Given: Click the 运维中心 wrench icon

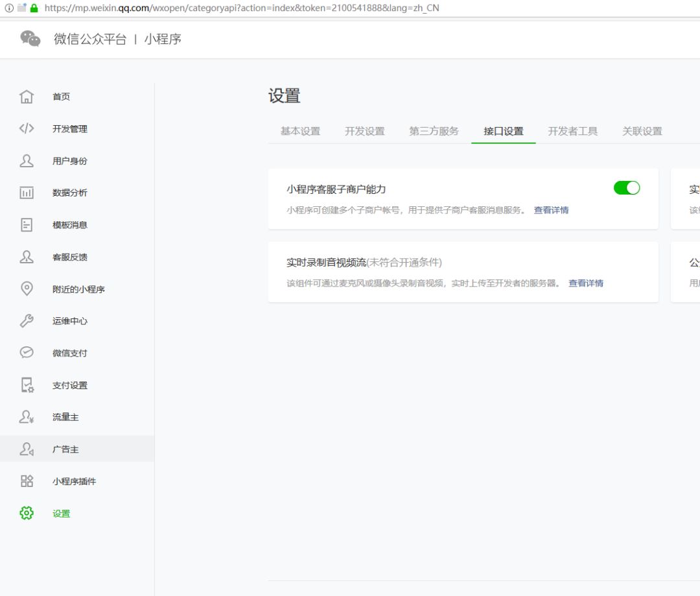Looking at the screenshot, I should click(x=27, y=321).
